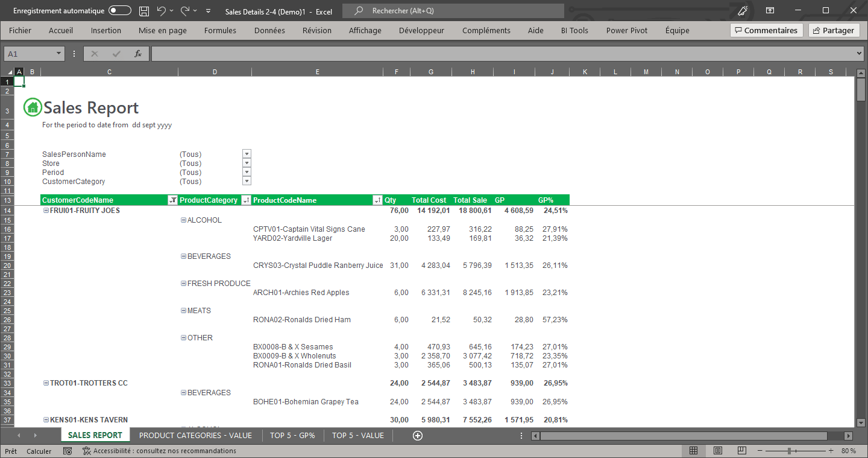Collapse the TROT01-TROTTERS CC group
Image resolution: width=868 pixels, height=458 pixels.
[46, 383]
